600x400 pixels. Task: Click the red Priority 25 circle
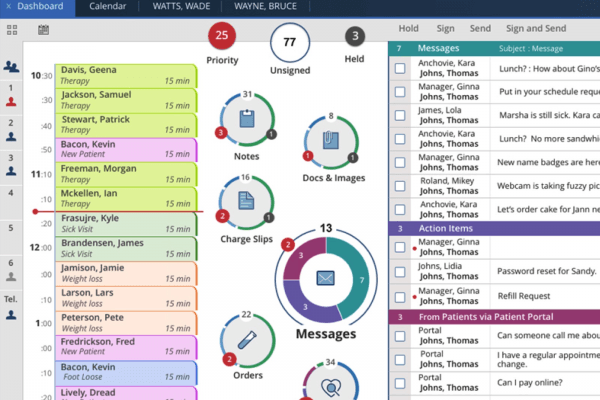point(222,38)
